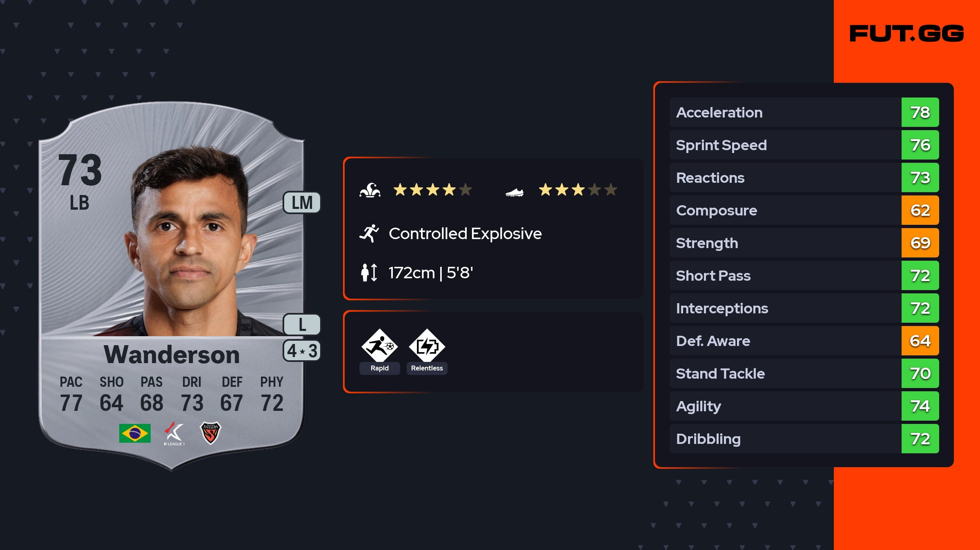
Task: Click the K League 1 logo
Action: [174, 433]
